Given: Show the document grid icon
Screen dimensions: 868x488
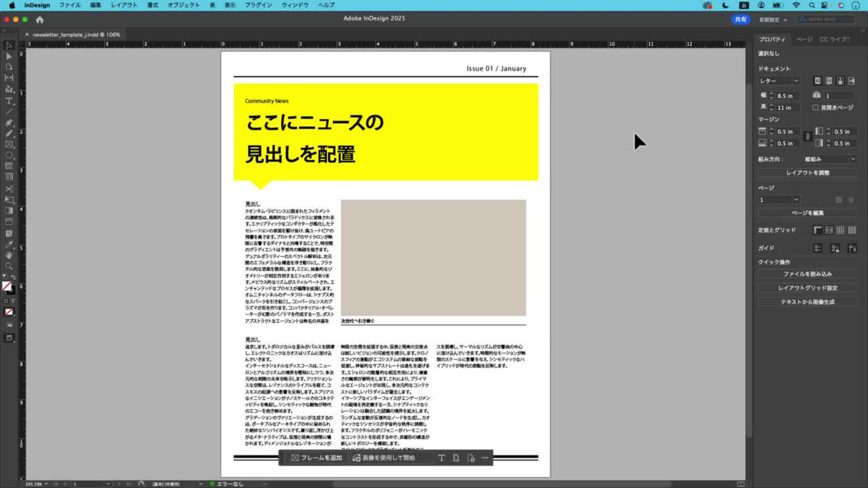Looking at the screenshot, I should [840, 230].
